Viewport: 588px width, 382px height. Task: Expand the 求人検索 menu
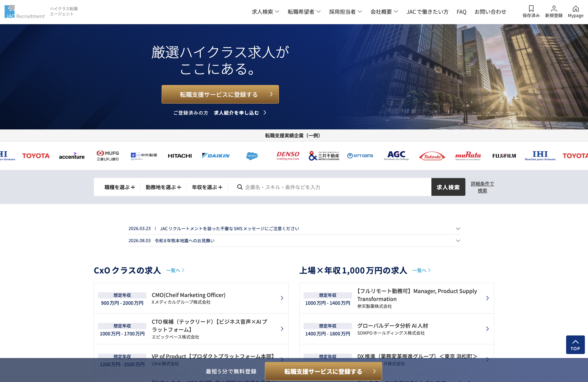pos(265,12)
